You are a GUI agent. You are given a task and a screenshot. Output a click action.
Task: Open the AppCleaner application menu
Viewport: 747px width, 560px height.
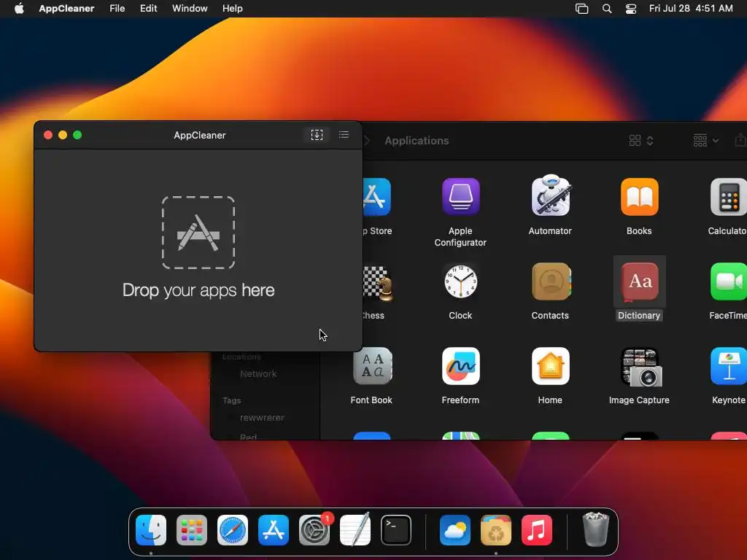pyautogui.click(x=66, y=8)
